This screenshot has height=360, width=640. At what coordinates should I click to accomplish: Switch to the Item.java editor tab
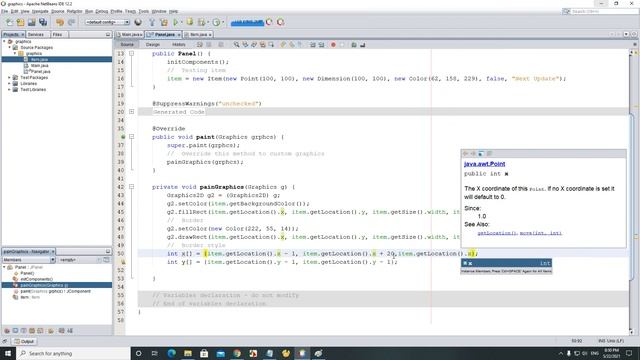198,35
